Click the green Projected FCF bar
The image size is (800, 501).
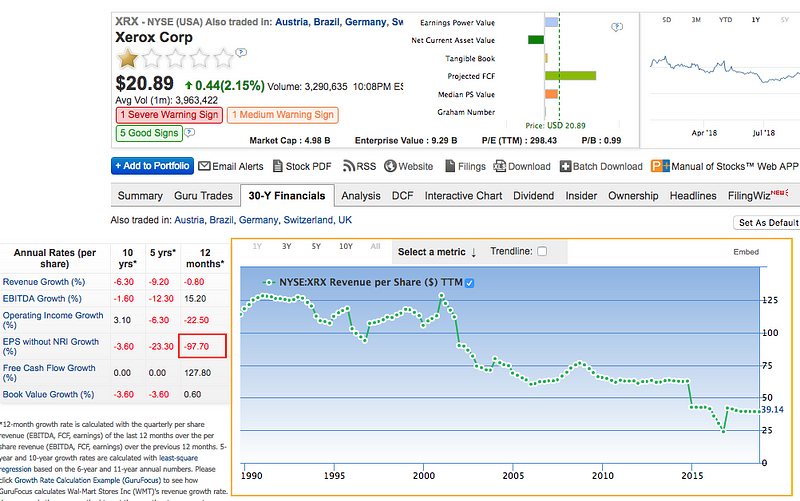click(570, 76)
